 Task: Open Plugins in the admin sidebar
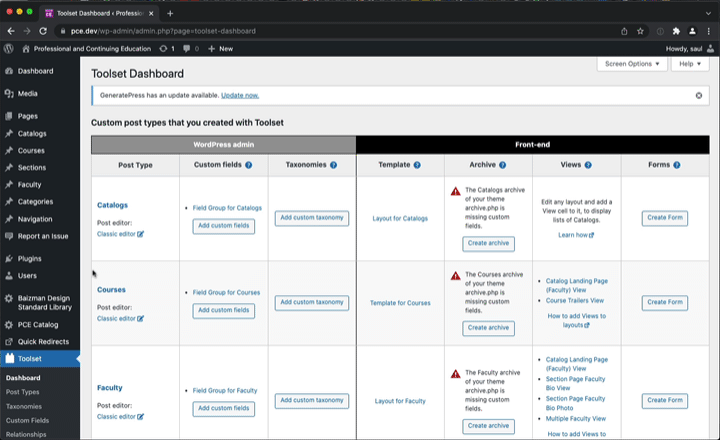point(29,259)
